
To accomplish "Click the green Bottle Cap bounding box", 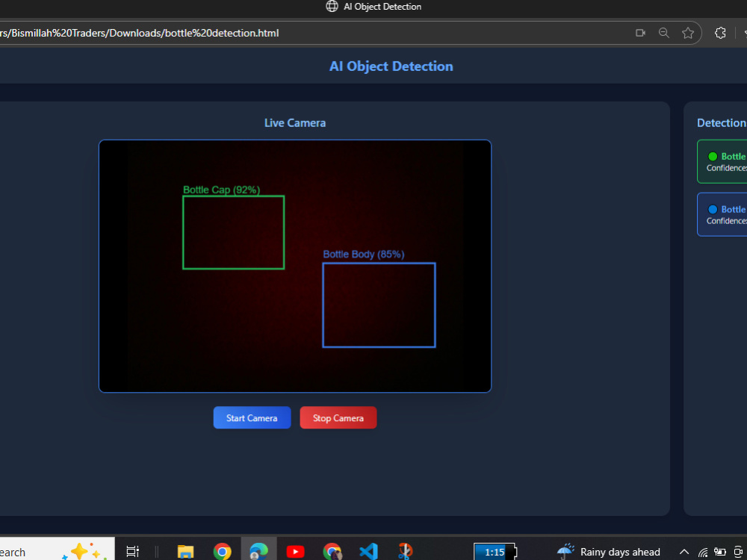I will (x=233, y=232).
